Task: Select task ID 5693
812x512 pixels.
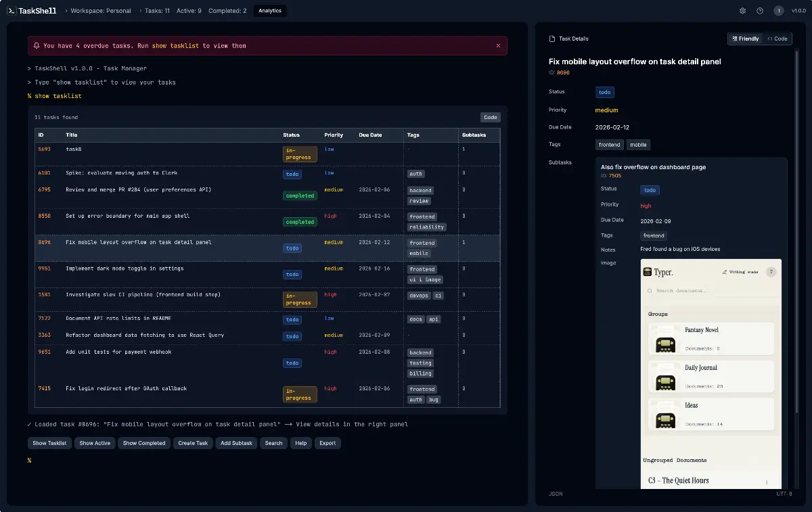Action: tap(45, 149)
